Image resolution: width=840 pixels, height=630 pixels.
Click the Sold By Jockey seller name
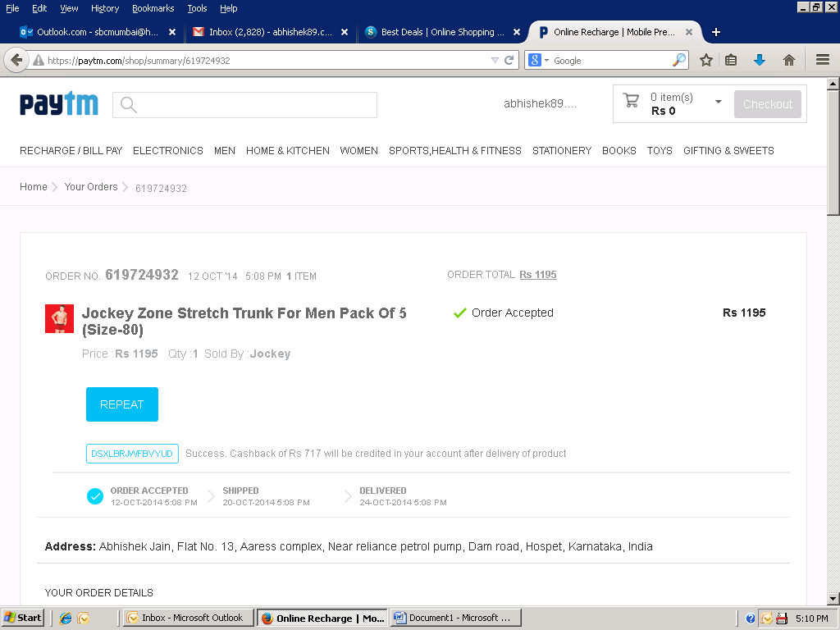coord(270,354)
